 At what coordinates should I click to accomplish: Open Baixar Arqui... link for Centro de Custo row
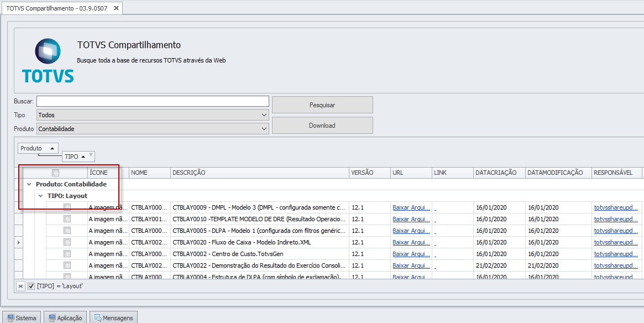pyautogui.click(x=411, y=253)
